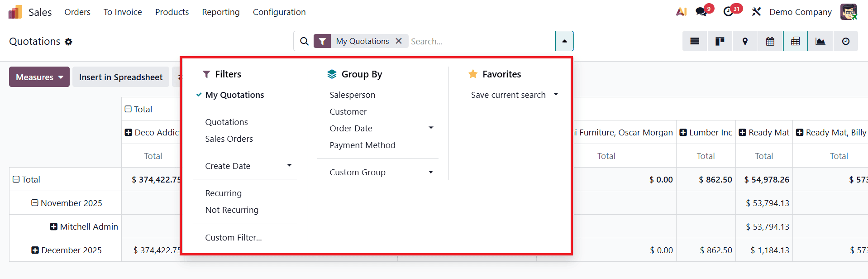Click the search magnifier icon
The height and width of the screenshot is (279, 868).
(x=305, y=41)
